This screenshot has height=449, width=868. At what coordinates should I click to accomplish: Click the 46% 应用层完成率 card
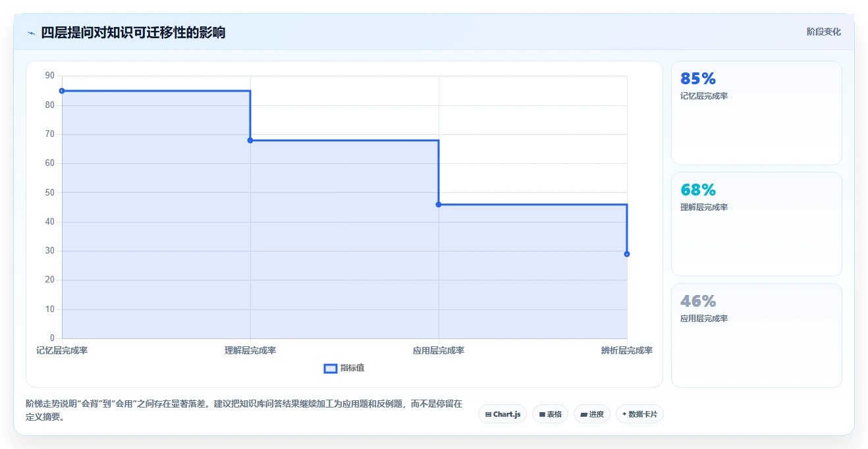click(756, 335)
